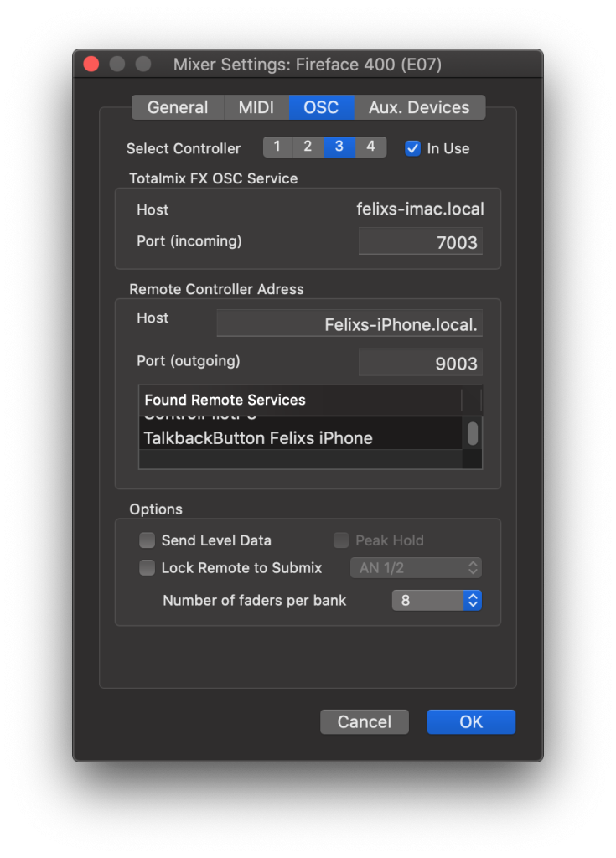This screenshot has height=858, width=616.
Task: Switch to the General tab
Action: [x=178, y=107]
